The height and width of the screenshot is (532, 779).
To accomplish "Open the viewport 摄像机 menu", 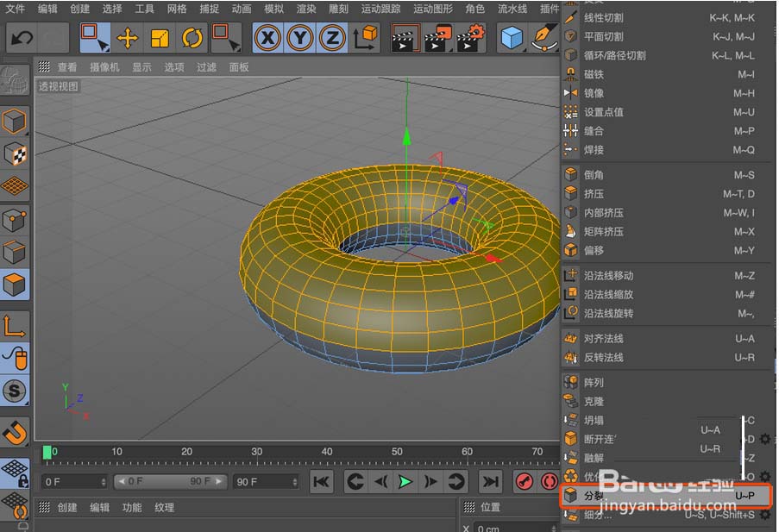I will pos(104,67).
